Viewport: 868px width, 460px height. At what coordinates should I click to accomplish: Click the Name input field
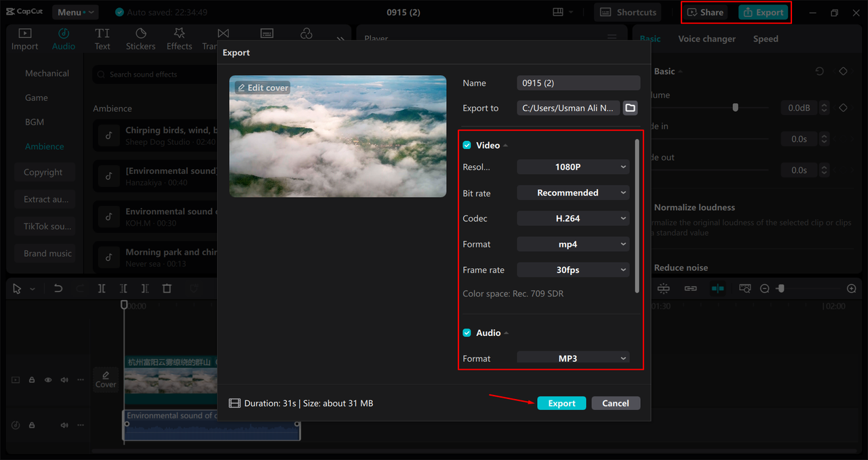point(578,83)
